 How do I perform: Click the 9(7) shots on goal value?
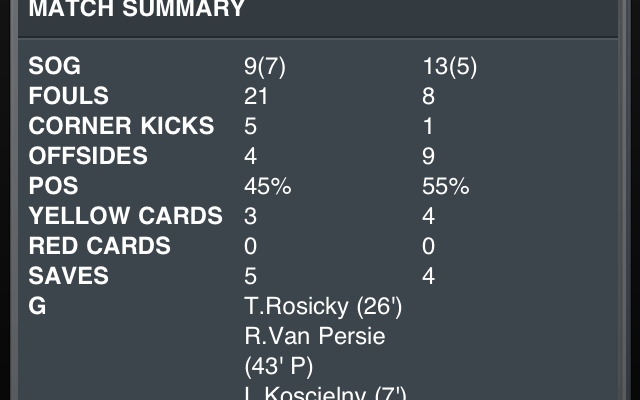click(x=265, y=67)
